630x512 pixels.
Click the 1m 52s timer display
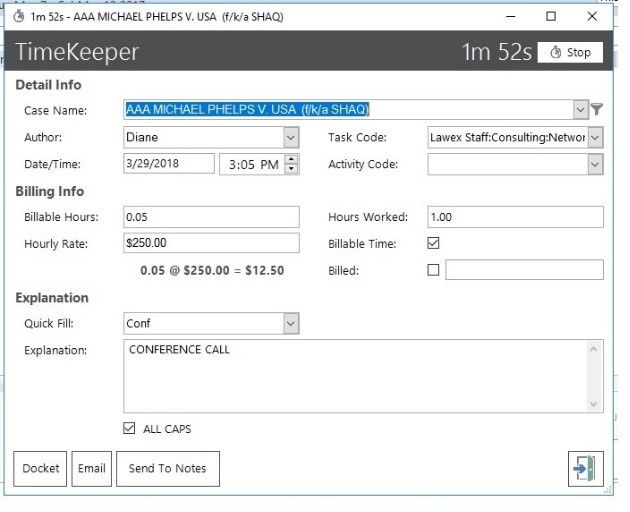[x=497, y=52]
